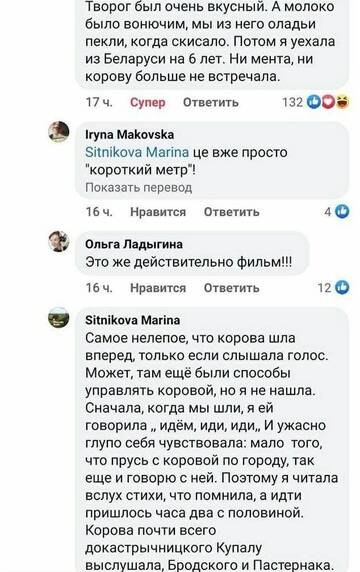Click the heart reaction icon
This screenshot has width=360, height=572.
(x=328, y=102)
